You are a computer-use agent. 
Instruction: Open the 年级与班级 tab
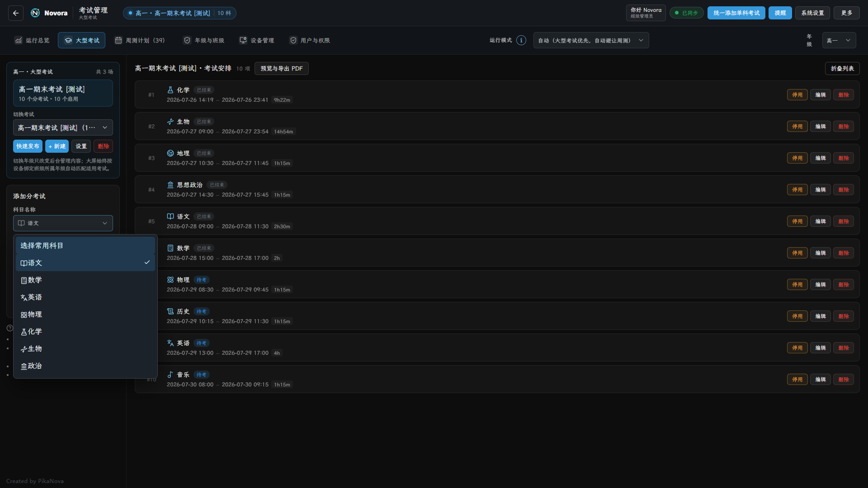(203, 40)
